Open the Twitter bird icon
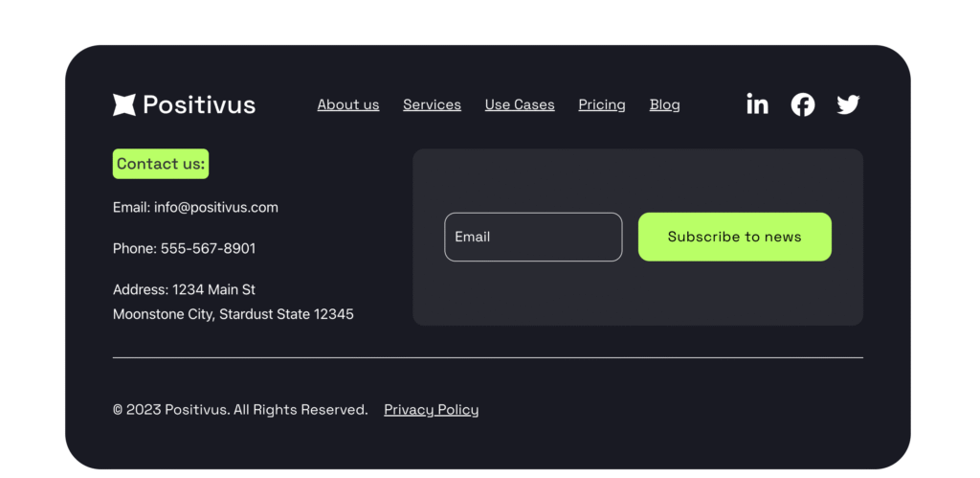This screenshot has height=478, width=980. (848, 104)
